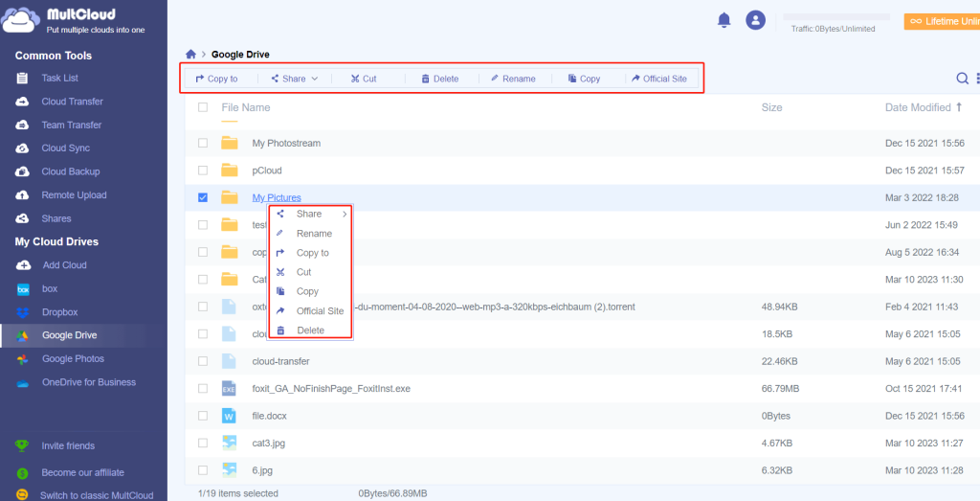This screenshot has width=980, height=501.
Task: Open the search magnifier icon
Action: [963, 79]
